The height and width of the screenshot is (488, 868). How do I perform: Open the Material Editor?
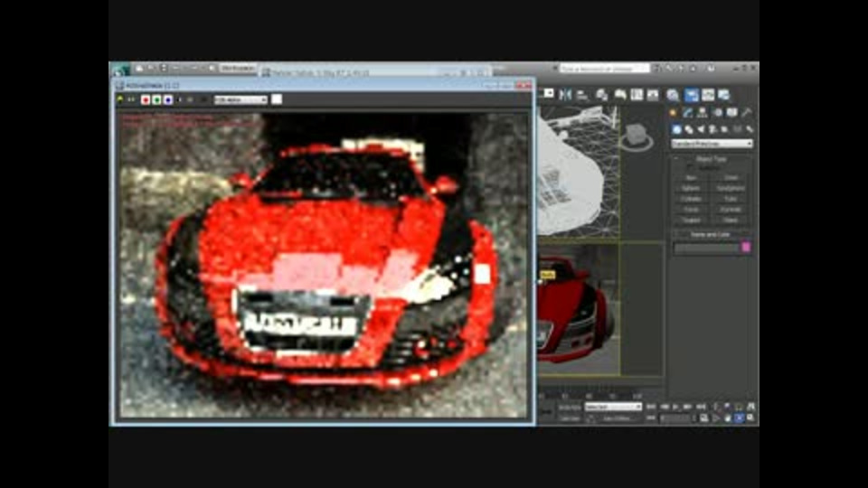[x=673, y=95]
